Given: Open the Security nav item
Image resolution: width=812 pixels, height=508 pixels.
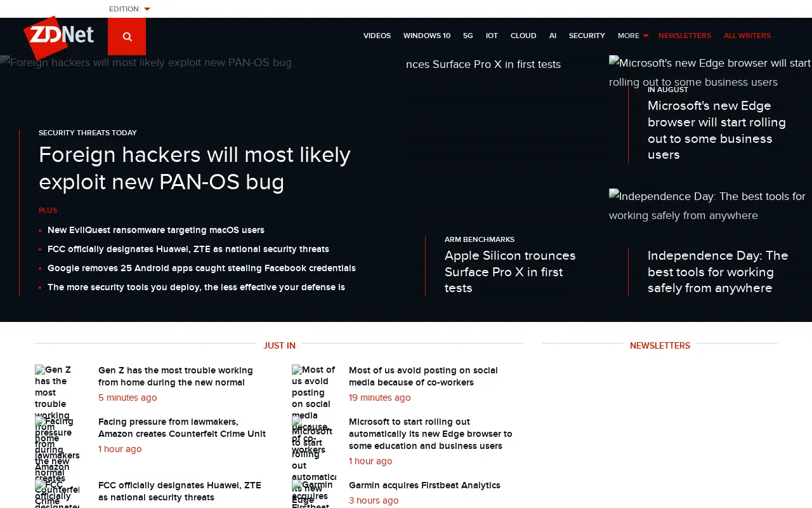Looking at the screenshot, I should pos(587,36).
